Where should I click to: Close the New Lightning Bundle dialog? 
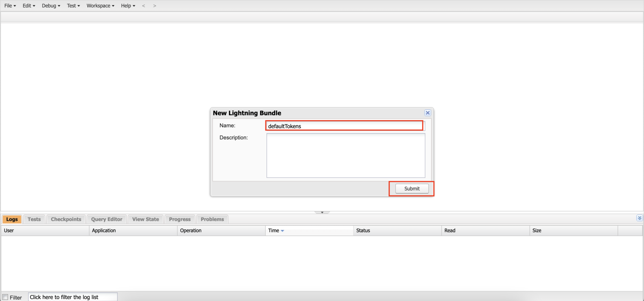point(428,113)
